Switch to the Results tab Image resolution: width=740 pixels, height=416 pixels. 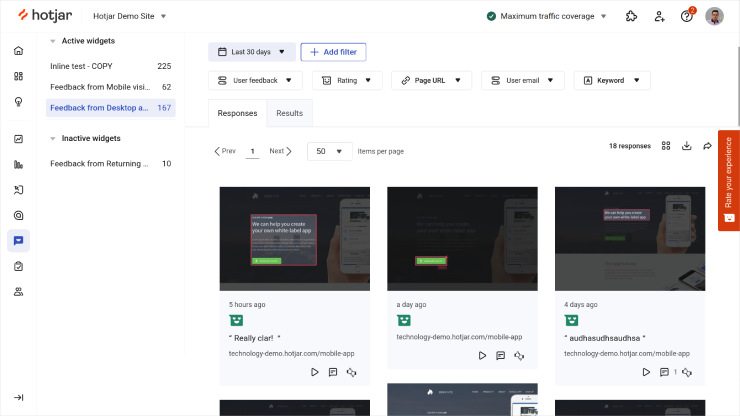[x=289, y=113]
